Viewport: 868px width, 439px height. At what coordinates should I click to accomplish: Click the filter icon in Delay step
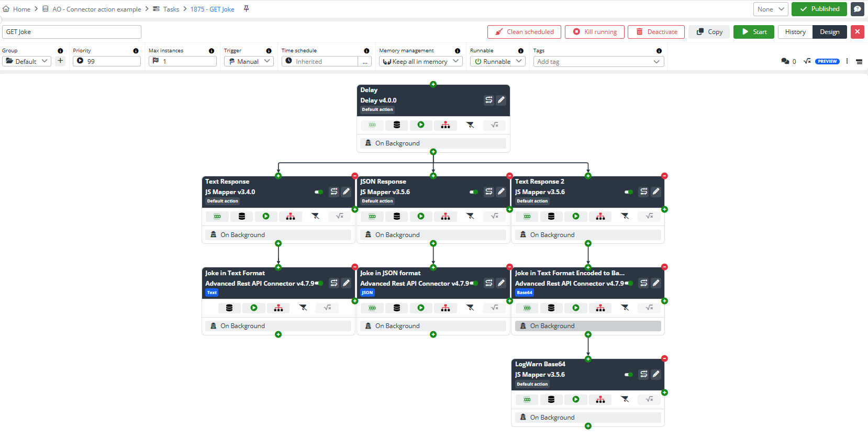[470, 125]
